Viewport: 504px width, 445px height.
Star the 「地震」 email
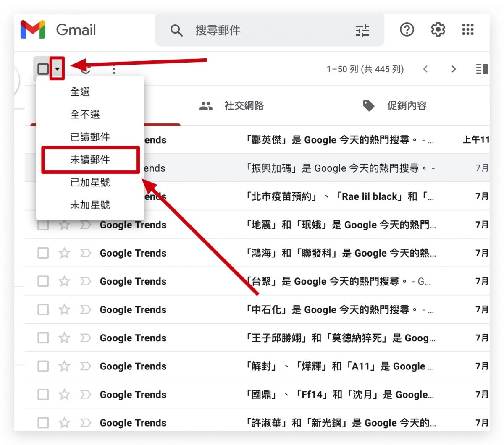tap(64, 225)
